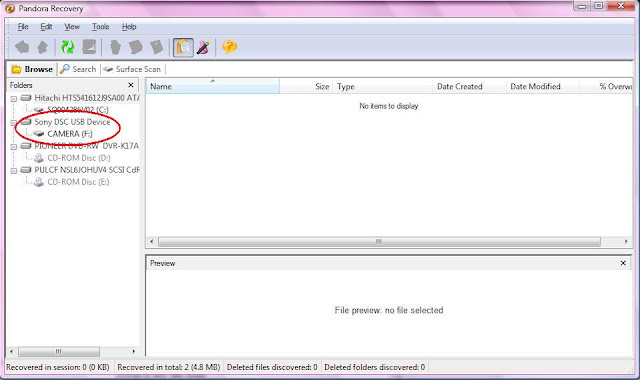Click 'Deleted folders discovered: 0' status
Image resolution: width=640 pixels, height=380 pixels.
[374, 367]
